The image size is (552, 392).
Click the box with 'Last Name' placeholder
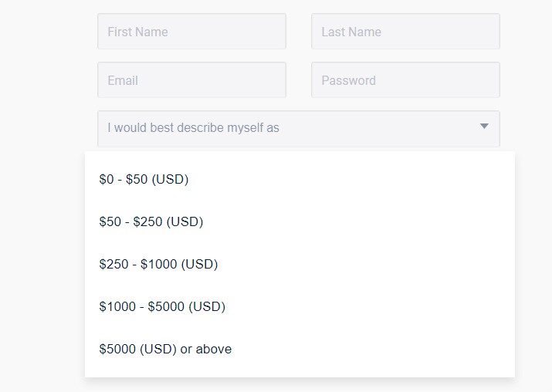pos(405,32)
